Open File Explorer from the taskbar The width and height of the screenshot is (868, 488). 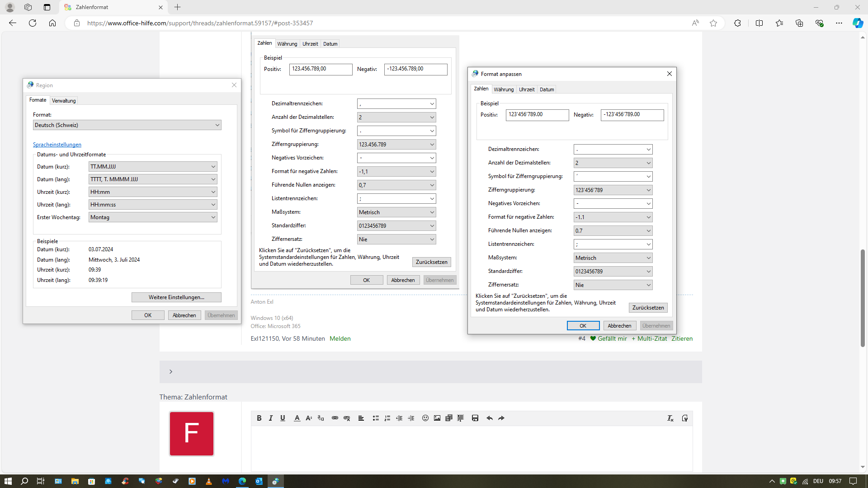pyautogui.click(x=75, y=481)
